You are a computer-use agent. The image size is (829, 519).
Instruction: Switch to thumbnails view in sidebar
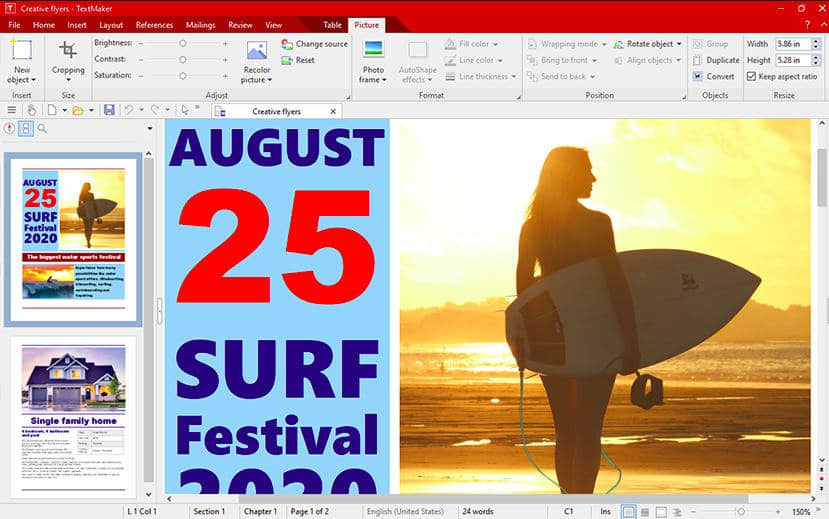(x=25, y=128)
